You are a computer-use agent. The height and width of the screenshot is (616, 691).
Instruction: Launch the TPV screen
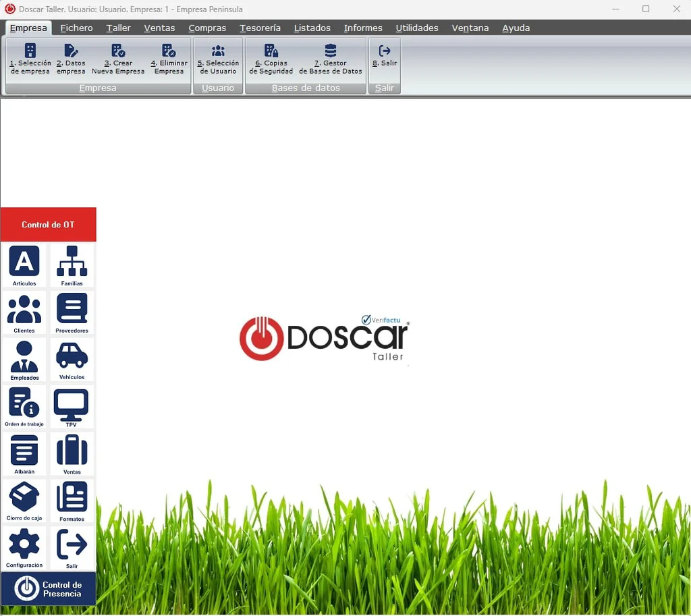tap(72, 407)
